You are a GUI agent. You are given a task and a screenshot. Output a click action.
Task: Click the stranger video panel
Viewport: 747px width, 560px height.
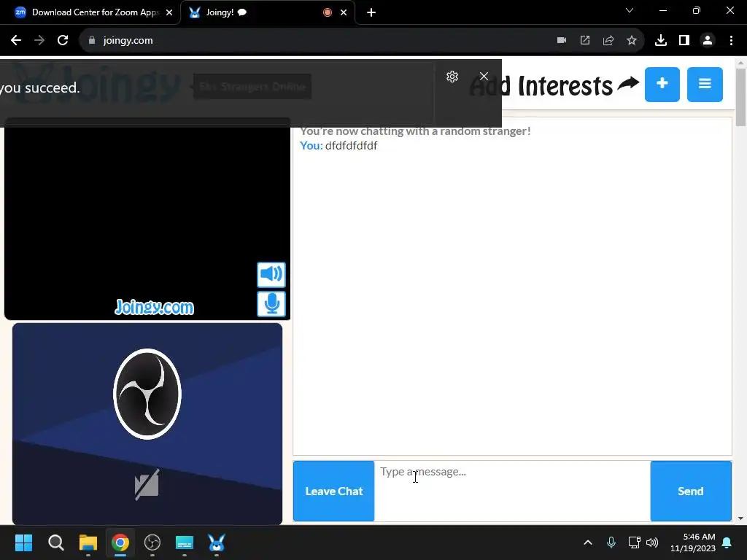147,219
